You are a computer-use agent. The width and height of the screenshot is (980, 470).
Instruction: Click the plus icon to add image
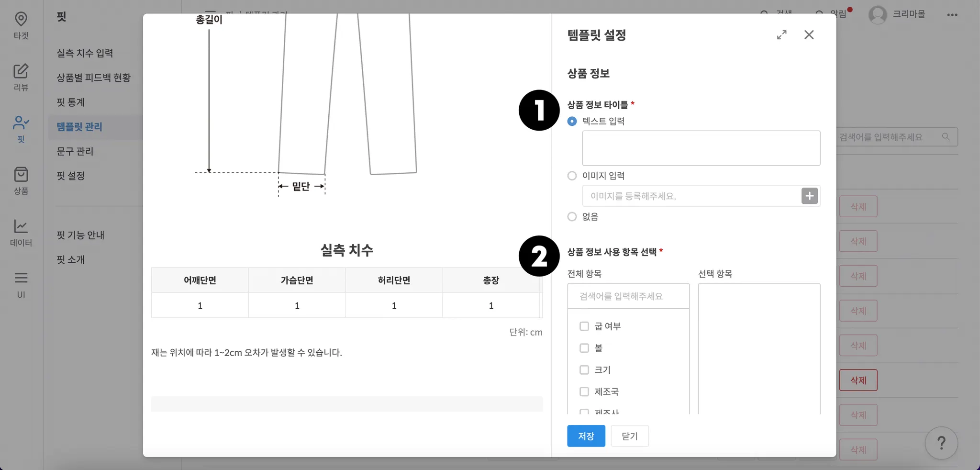(x=809, y=196)
